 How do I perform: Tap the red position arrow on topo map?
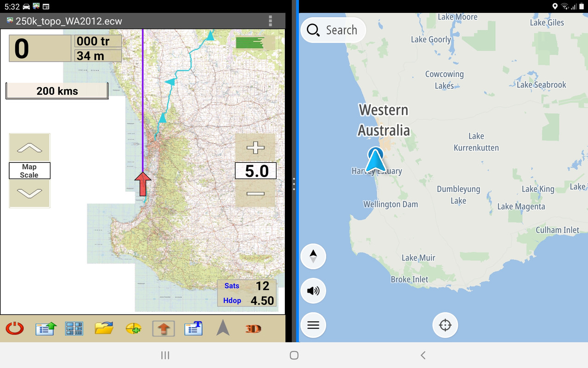tap(143, 184)
